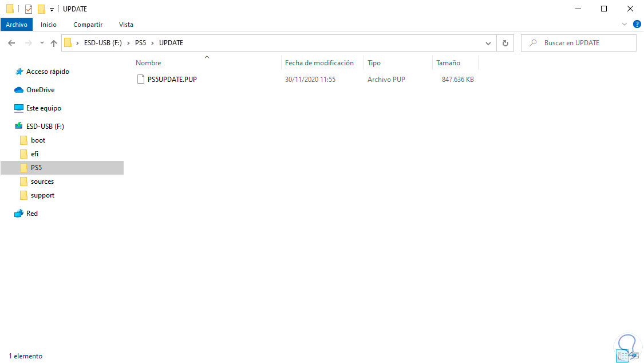Open the Archivo ribbon tab

click(17, 25)
